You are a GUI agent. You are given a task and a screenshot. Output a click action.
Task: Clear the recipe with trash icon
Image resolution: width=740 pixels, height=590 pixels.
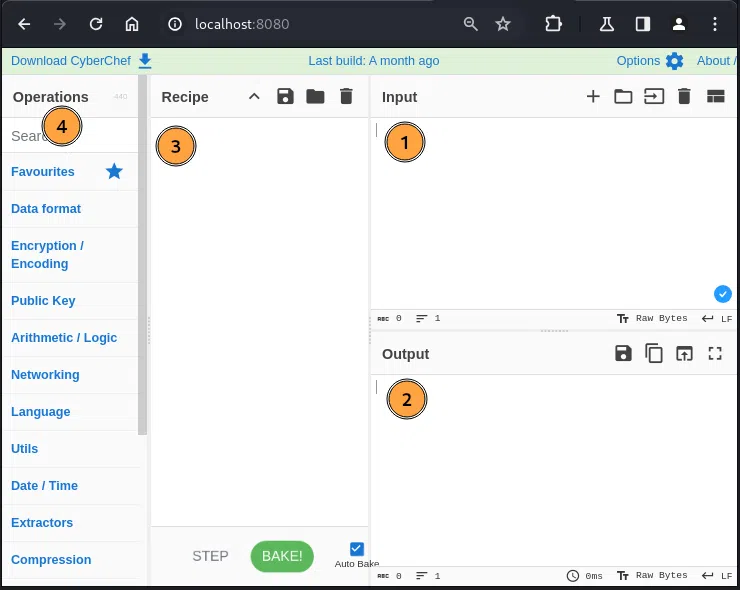(346, 96)
